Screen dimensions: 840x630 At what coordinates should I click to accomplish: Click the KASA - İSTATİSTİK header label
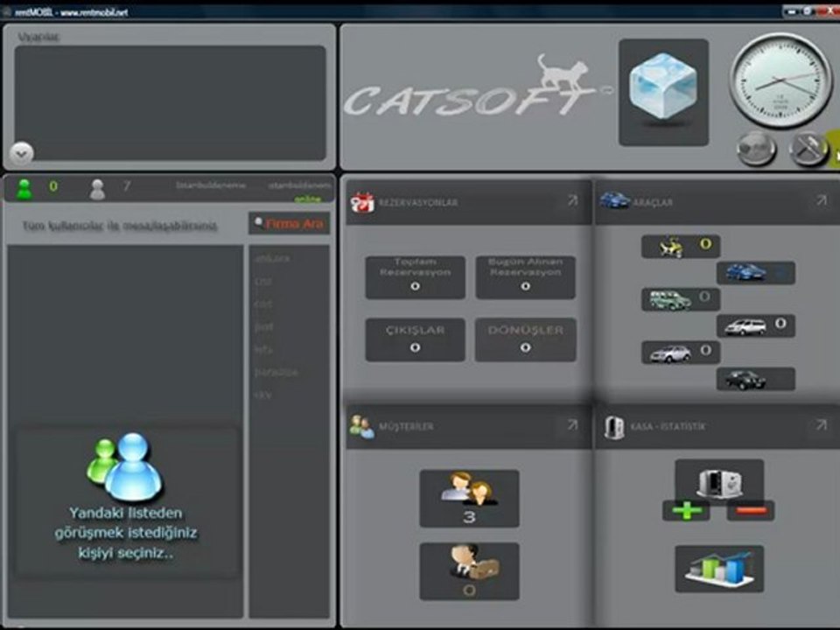click(x=668, y=426)
